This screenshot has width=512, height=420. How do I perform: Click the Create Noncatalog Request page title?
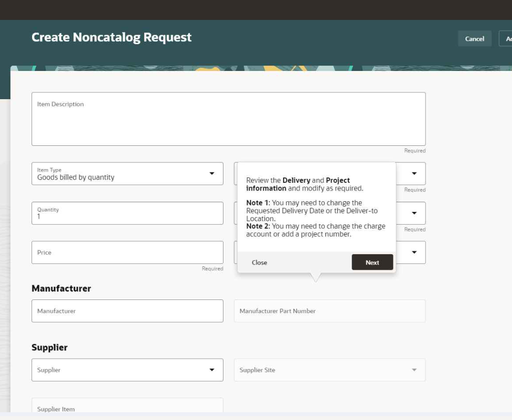tap(112, 37)
